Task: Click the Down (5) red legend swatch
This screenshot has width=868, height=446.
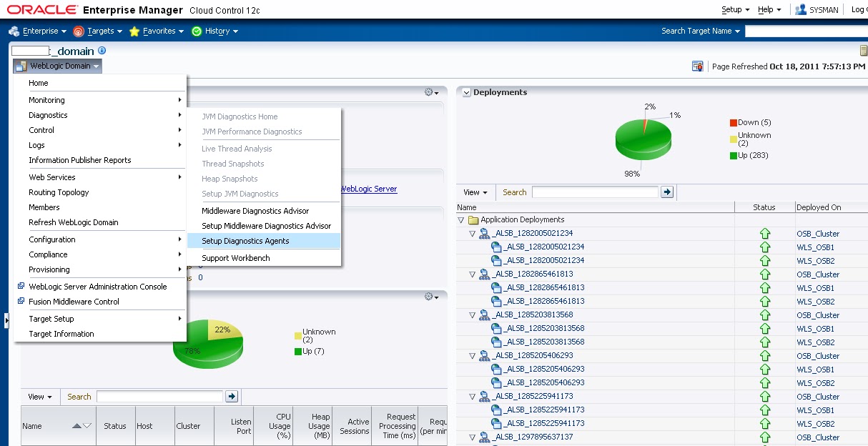Action: tap(733, 123)
